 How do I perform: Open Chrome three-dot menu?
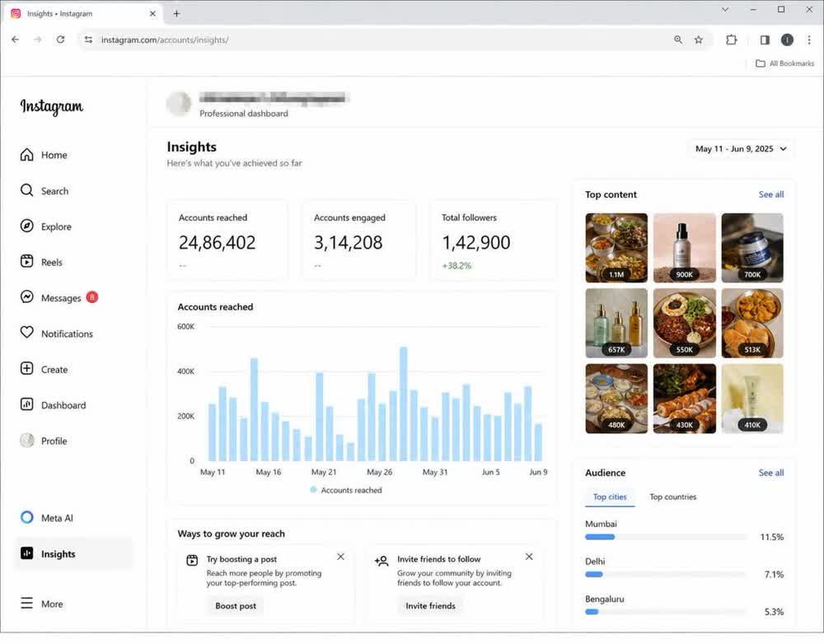[809, 40]
